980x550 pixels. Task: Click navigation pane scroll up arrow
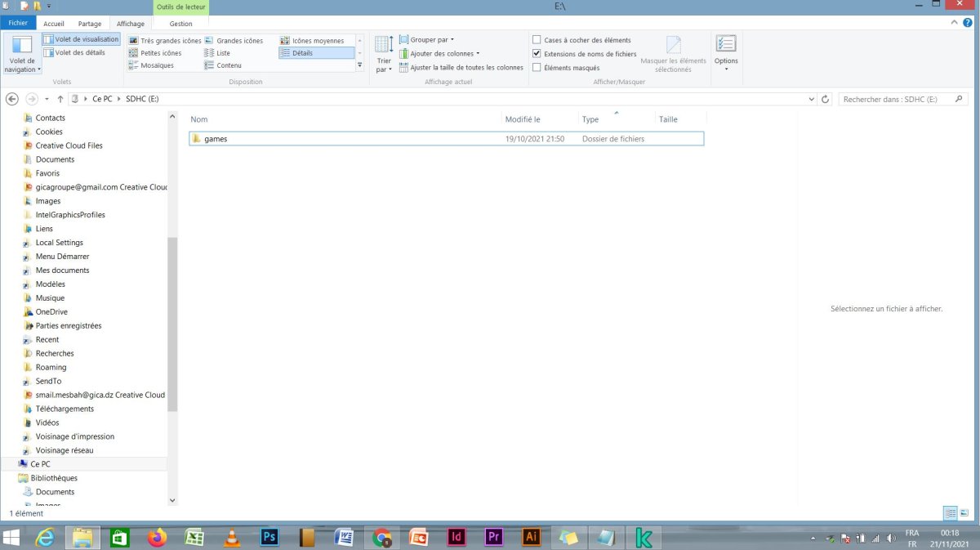point(172,117)
